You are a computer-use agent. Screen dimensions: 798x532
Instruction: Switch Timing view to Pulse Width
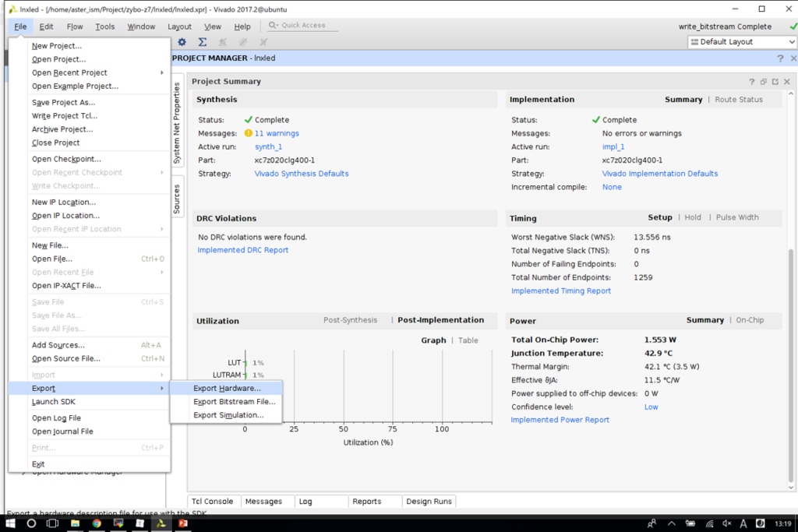coord(737,217)
